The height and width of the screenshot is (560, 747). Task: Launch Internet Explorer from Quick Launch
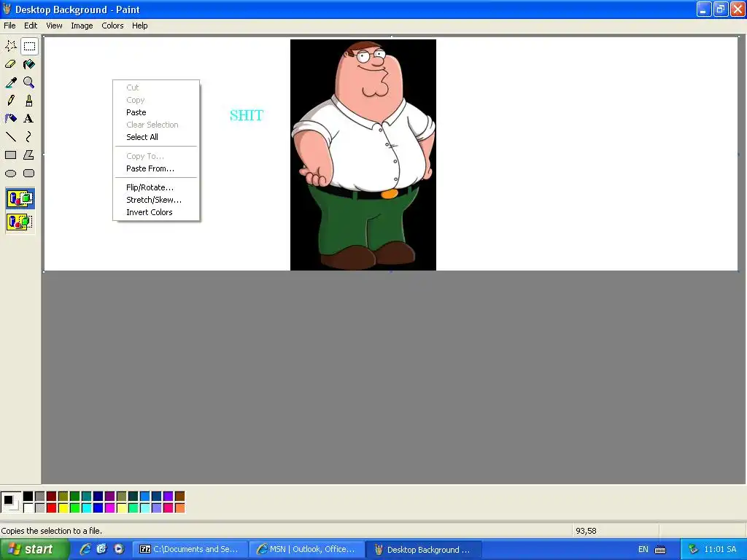[85, 549]
